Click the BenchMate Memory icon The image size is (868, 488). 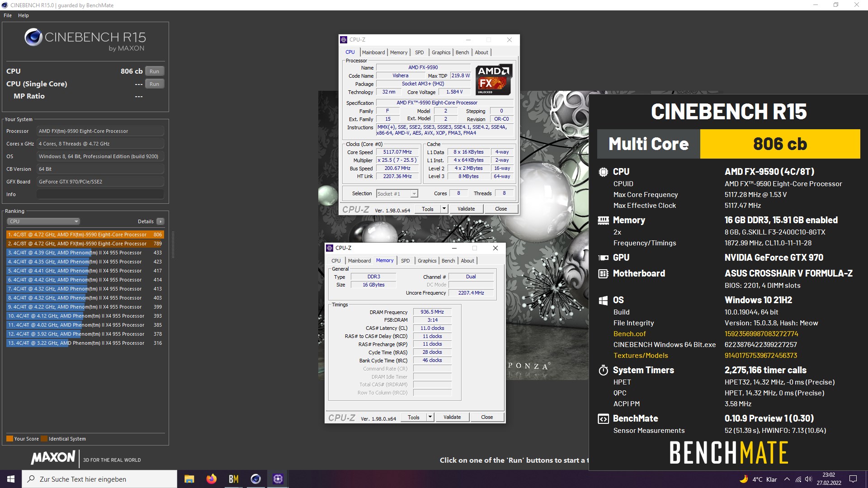603,221
